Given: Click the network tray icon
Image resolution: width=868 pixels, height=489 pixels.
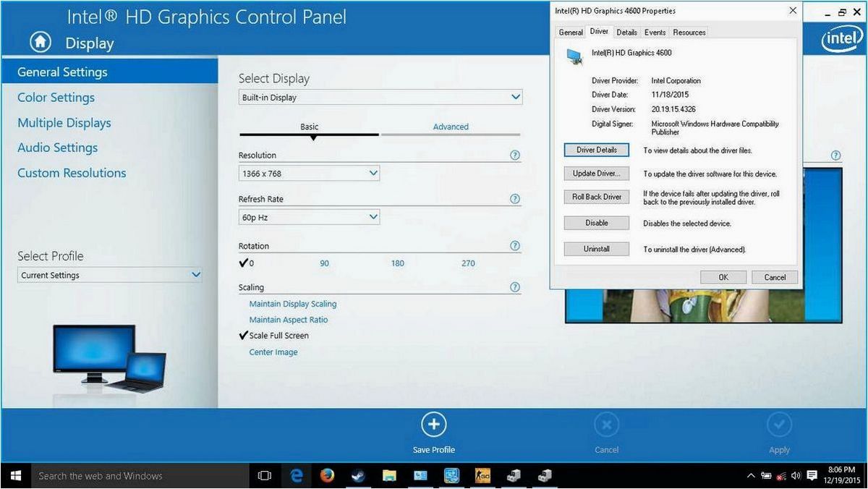Looking at the screenshot, I should [781, 476].
